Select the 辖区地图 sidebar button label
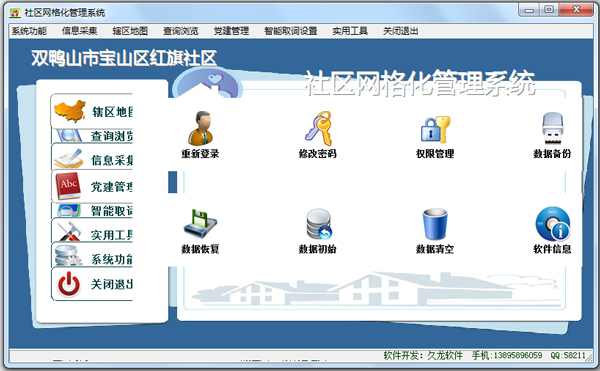 point(112,112)
